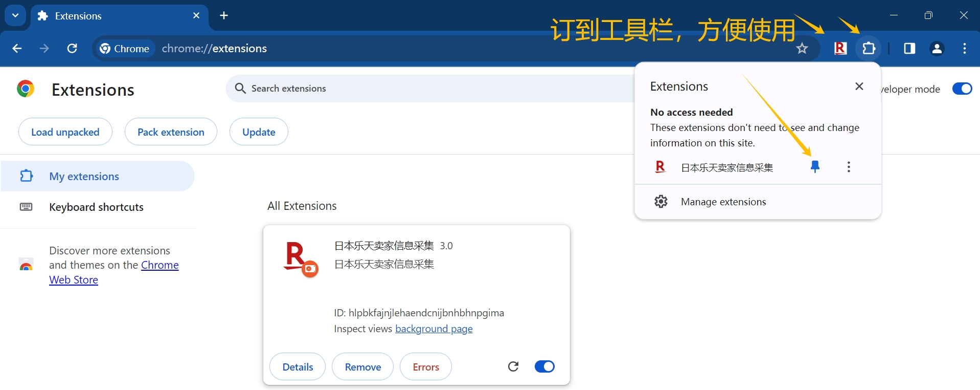
Task: Click the puzzle-piece Extensions toolbar button
Action: [869, 49]
